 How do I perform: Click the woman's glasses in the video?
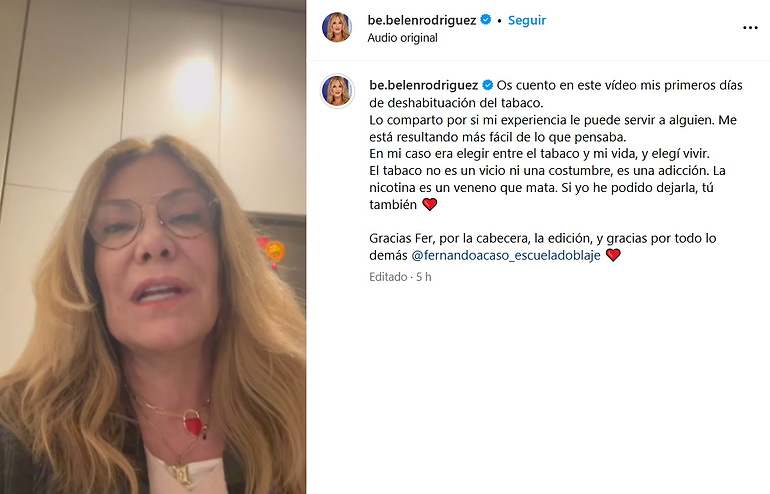[x=151, y=219]
